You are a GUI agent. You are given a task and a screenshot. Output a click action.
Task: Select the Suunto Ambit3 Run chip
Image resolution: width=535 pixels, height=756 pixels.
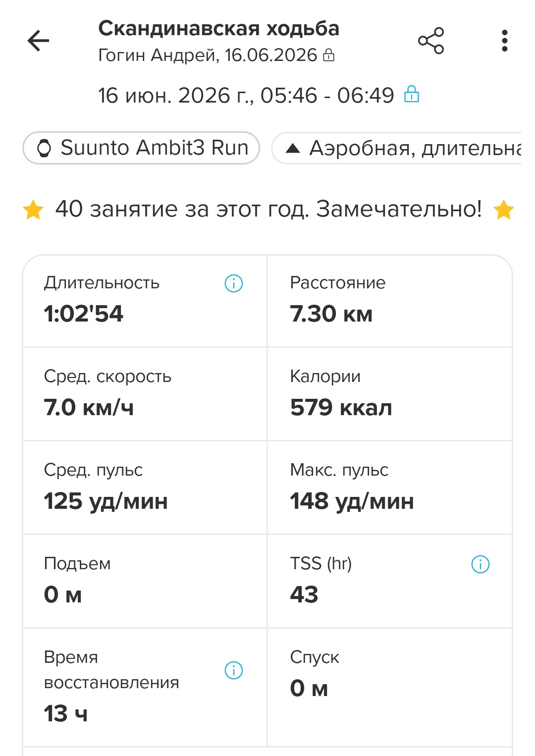point(141,148)
